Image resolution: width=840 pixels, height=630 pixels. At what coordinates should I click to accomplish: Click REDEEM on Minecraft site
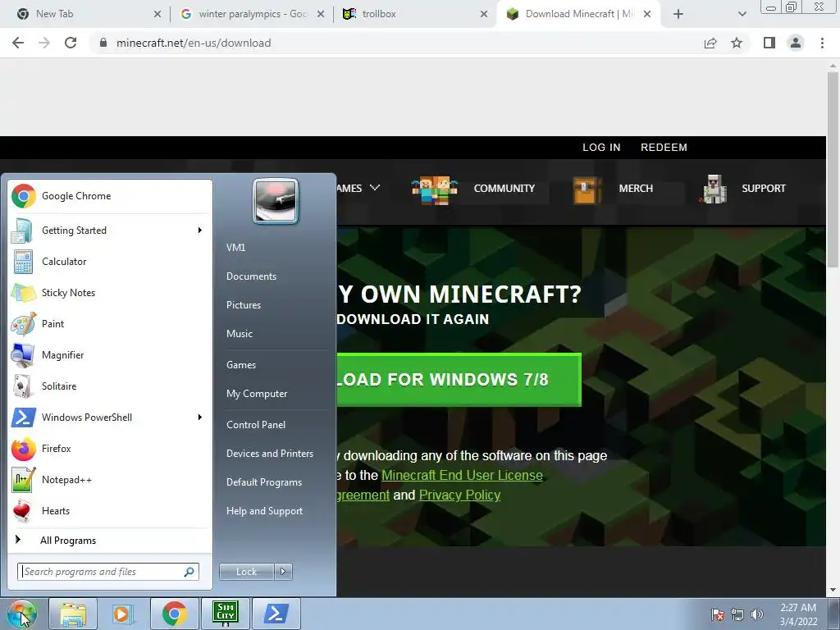pyautogui.click(x=664, y=148)
